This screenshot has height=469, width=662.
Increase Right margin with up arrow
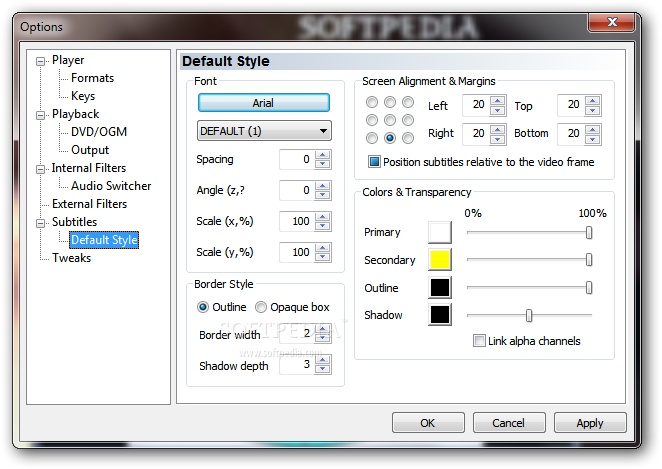click(498, 130)
